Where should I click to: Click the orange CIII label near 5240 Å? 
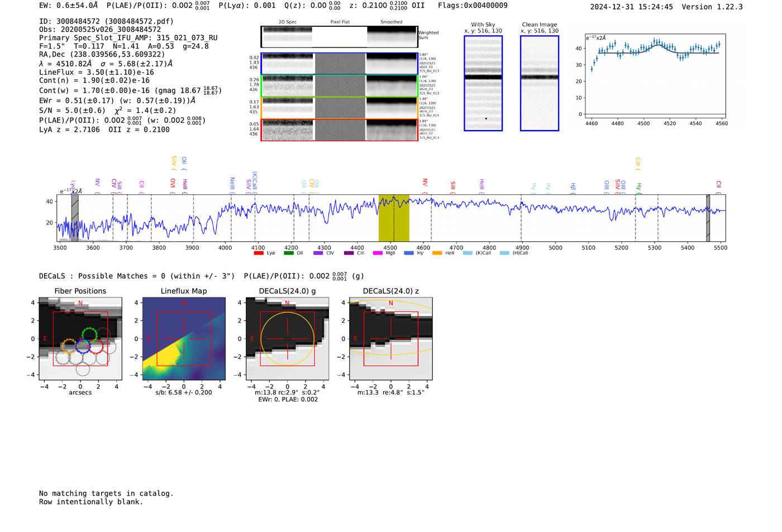click(x=638, y=164)
